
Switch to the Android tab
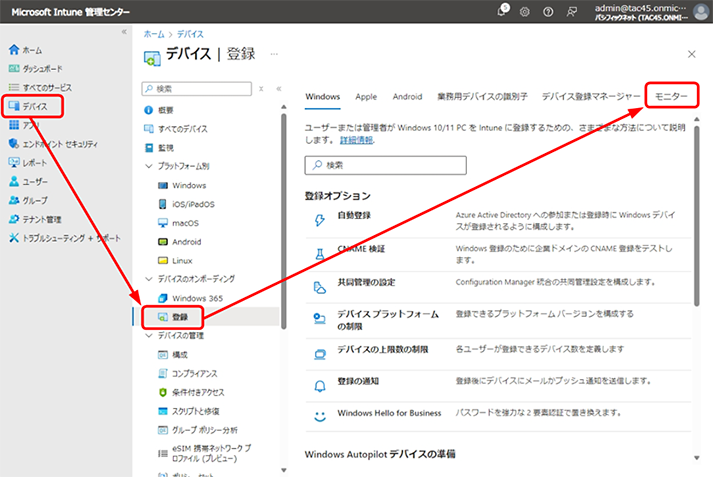[407, 96]
